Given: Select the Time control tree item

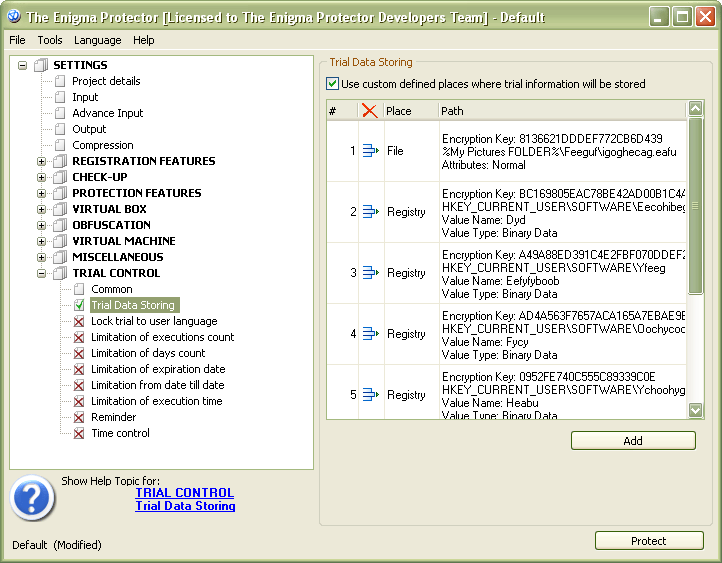Looking at the screenshot, I should [120, 433].
